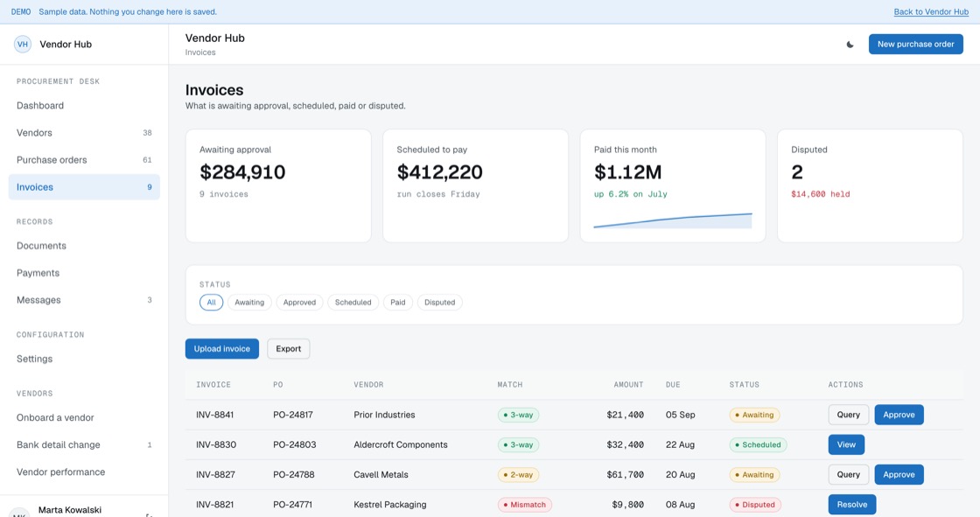Approve invoice INV-8841

[899, 415]
